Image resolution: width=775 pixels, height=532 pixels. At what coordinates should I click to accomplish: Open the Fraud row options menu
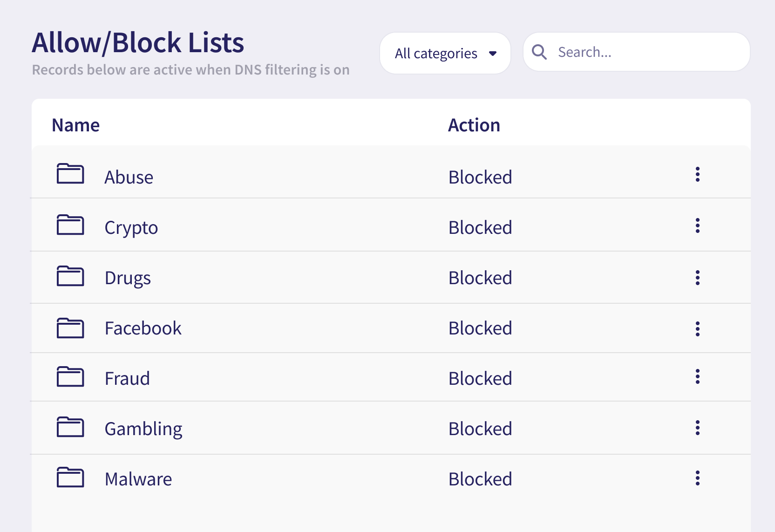point(697,377)
